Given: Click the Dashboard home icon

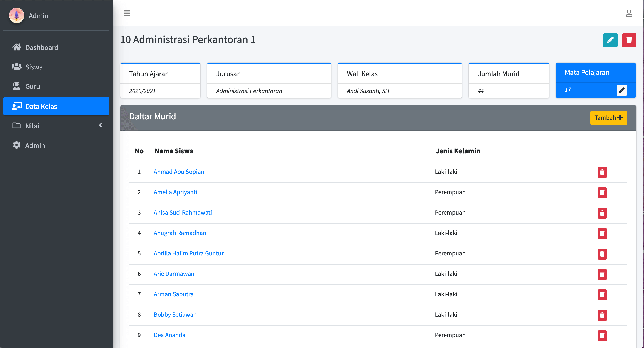Looking at the screenshot, I should click(17, 47).
